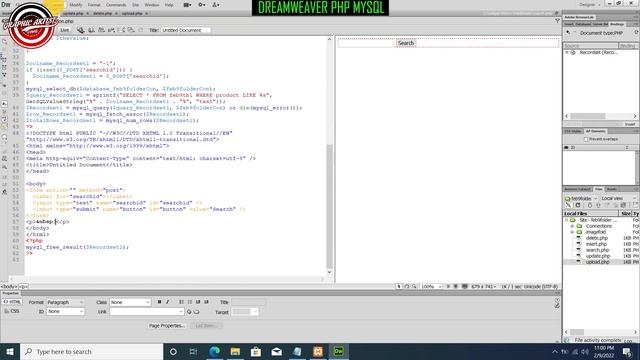The height and width of the screenshot is (360, 640).
Task: Open the Format menu
Action: coord(94,5)
